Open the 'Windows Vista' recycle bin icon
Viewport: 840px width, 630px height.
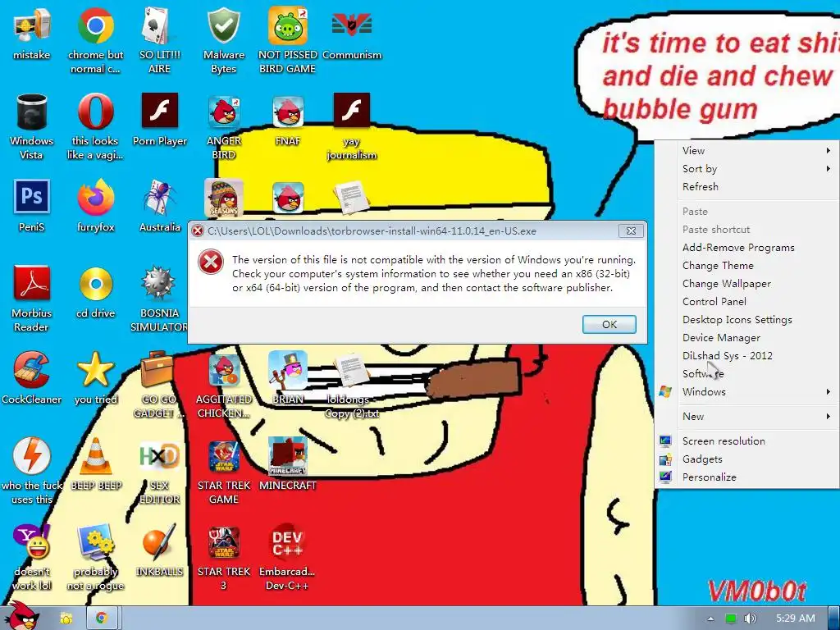pyautogui.click(x=32, y=126)
